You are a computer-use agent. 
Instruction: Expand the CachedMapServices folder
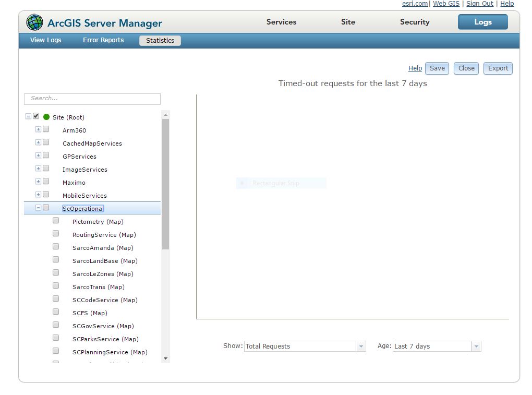[39, 142]
